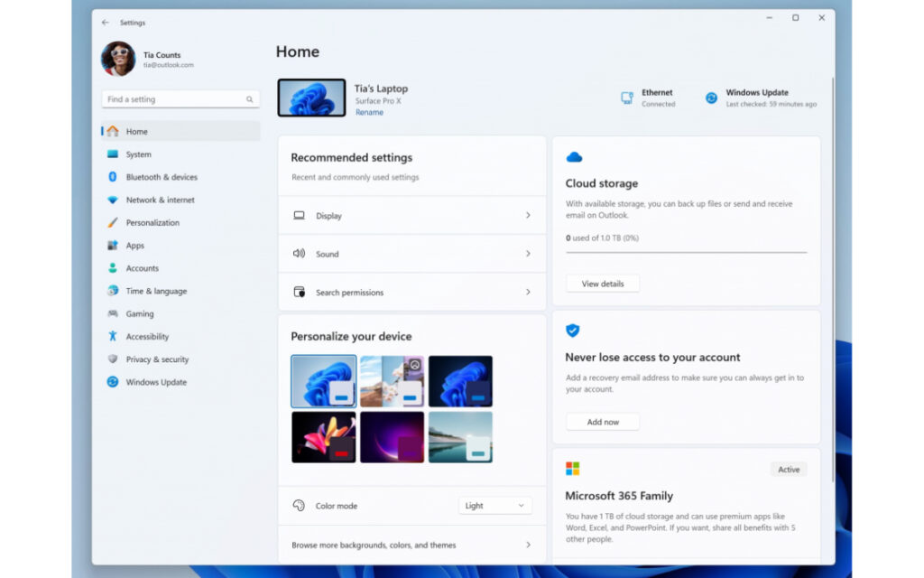
Task: Select the beach and flowers theme thumbnail
Action: point(392,381)
